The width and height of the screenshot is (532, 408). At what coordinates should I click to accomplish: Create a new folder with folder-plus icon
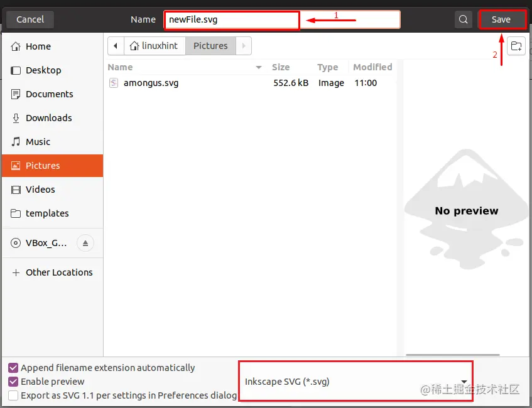tap(516, 46)
